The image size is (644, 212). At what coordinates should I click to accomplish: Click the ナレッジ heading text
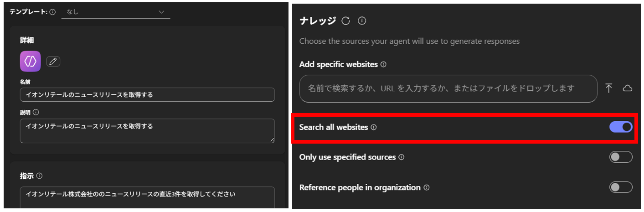(x=318, y=21)
